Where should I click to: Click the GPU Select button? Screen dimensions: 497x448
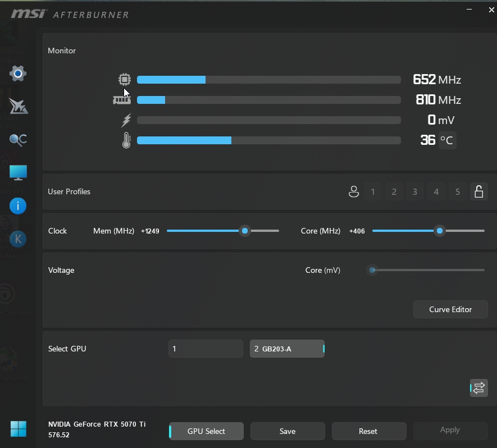pos(206,431)
